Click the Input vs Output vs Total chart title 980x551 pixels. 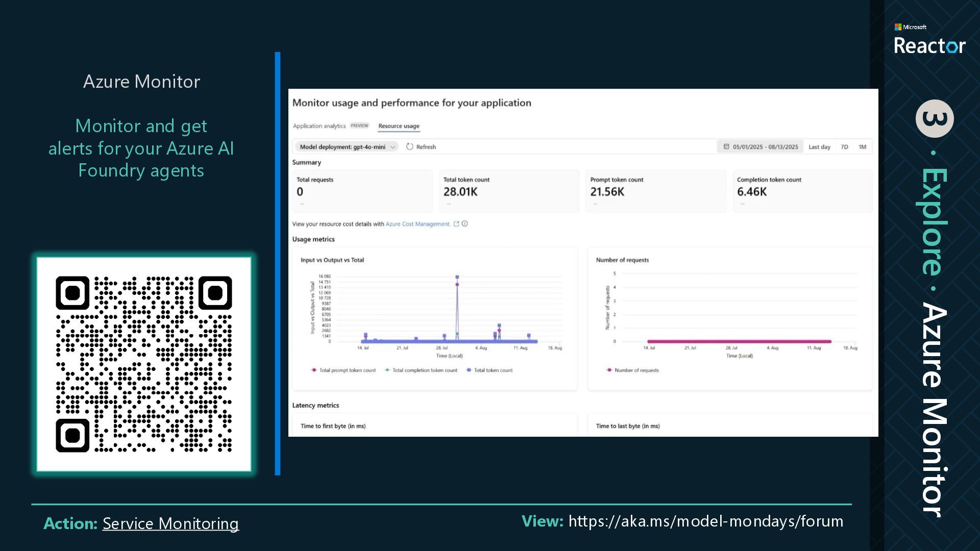332,260
